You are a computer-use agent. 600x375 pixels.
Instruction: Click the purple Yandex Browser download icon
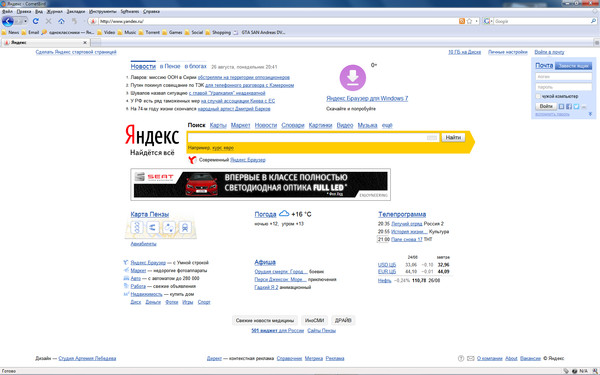click(x=352, y=78)
